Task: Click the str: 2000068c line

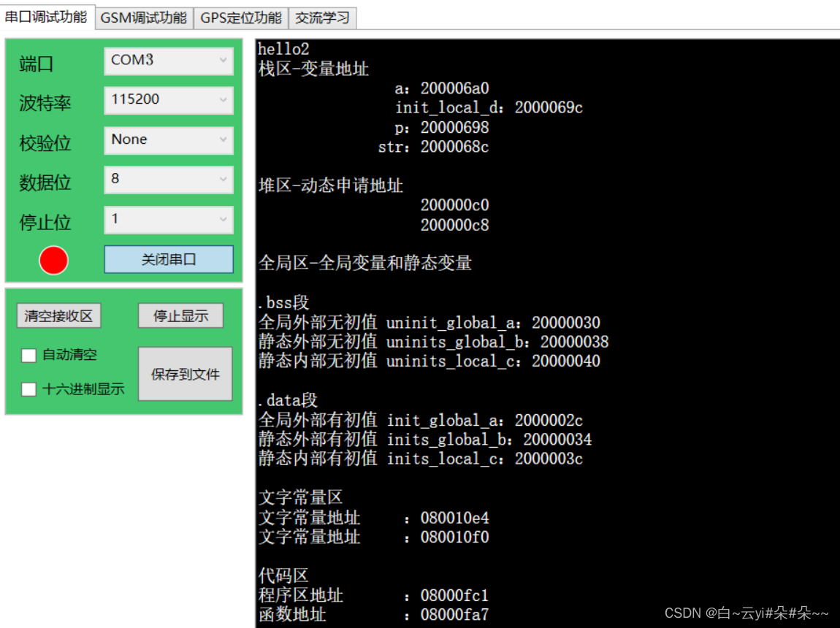Action: 433,147
